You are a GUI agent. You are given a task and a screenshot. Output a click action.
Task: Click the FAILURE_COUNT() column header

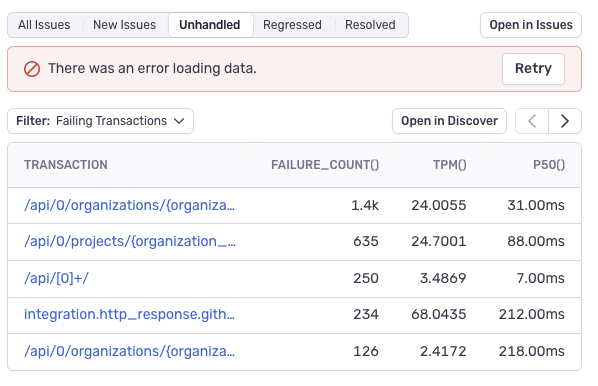325,165
